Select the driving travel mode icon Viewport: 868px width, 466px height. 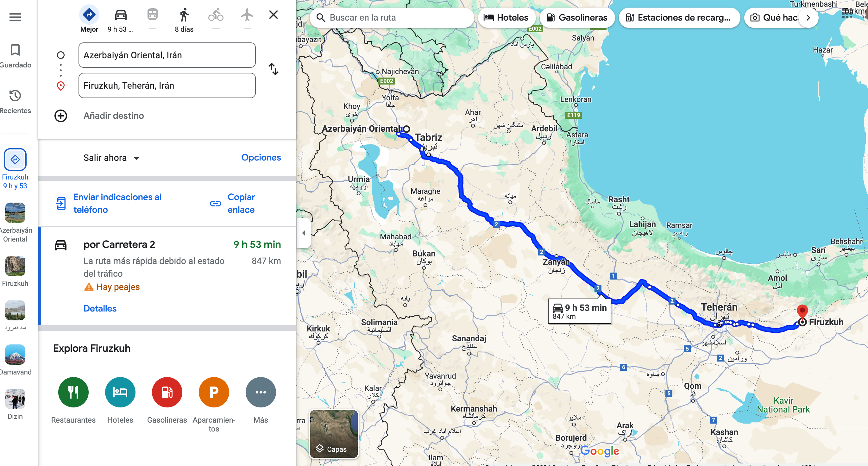(x=121, y=15)
